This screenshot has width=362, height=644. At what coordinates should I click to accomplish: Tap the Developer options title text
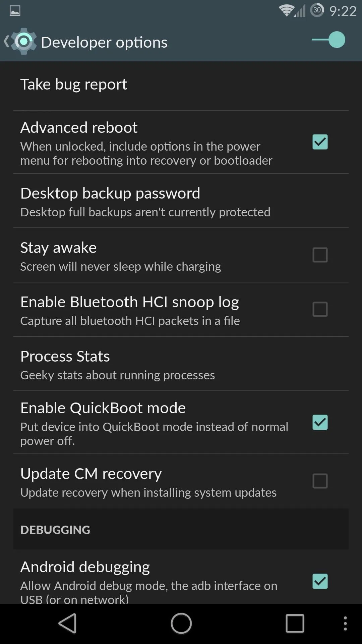pos(104,43)
